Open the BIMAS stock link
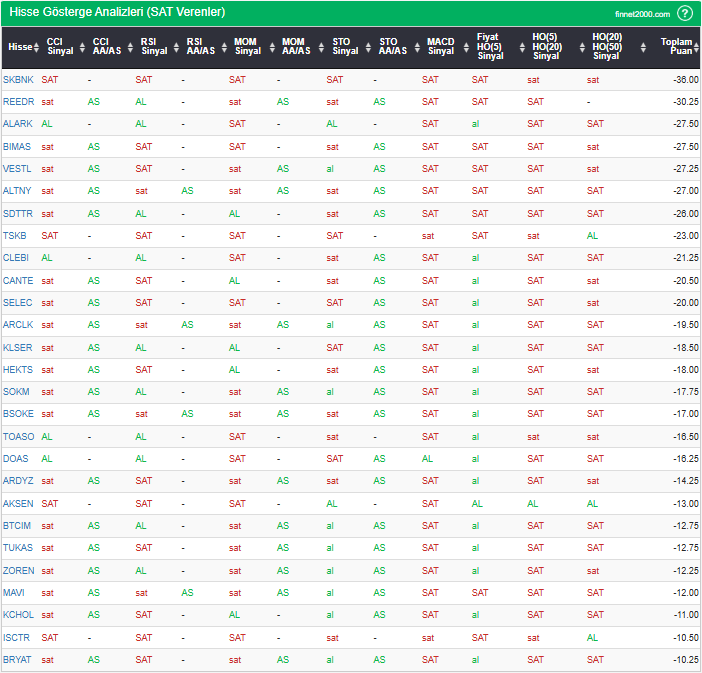702x673 pixels. (17, 147)
